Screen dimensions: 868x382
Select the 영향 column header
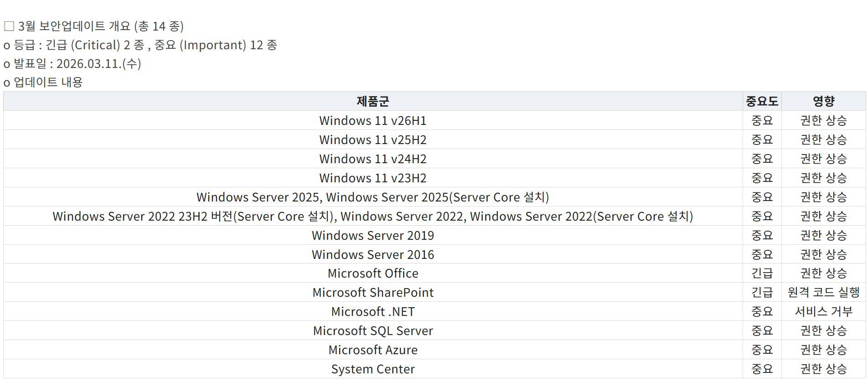(823, 101)
